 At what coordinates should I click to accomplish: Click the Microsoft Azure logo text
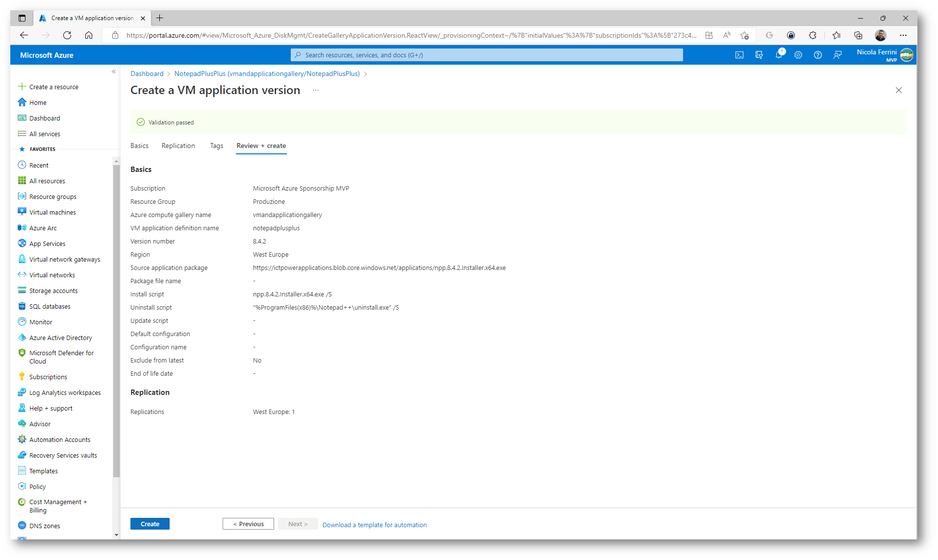[47, 55]
